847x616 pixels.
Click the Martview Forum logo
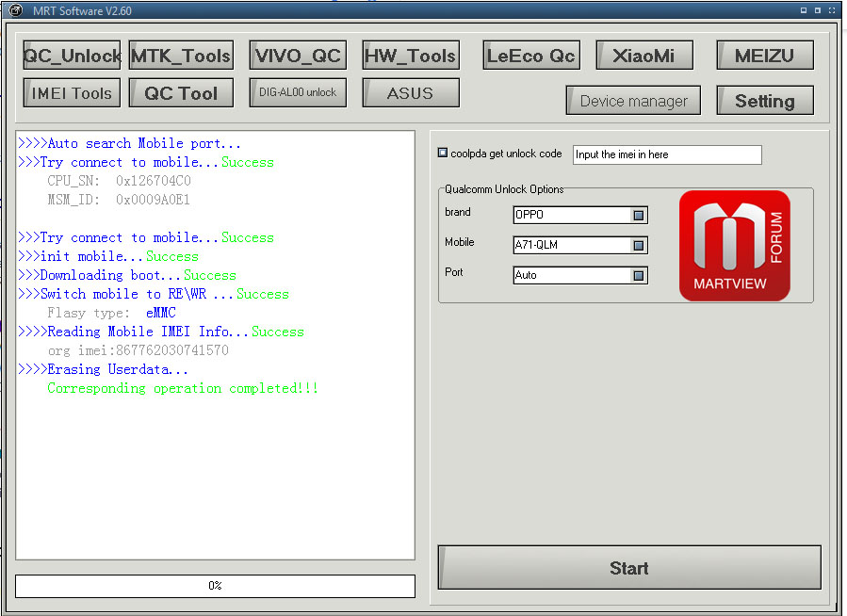734,246
